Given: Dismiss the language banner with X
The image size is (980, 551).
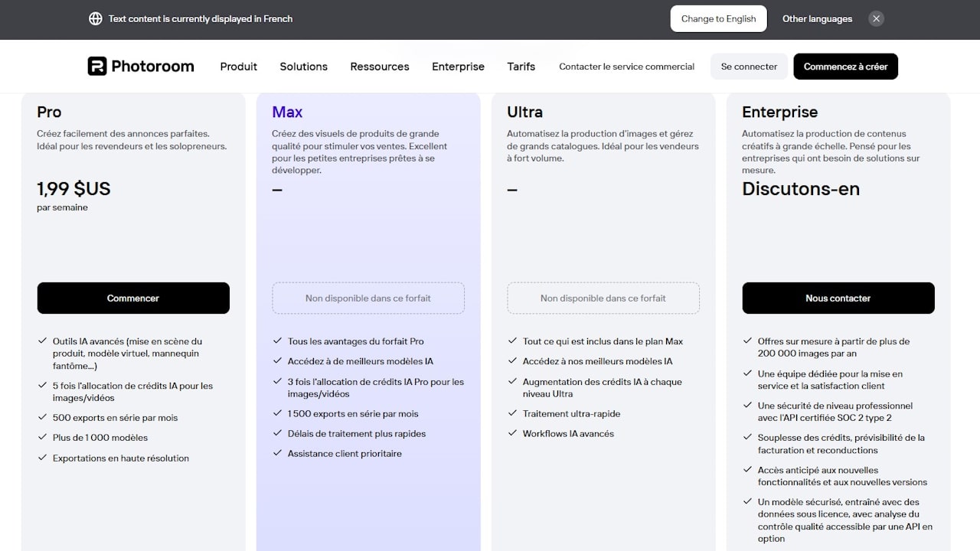Looking at the screenshot, I should pyautogui.click(x=877, y=19).
